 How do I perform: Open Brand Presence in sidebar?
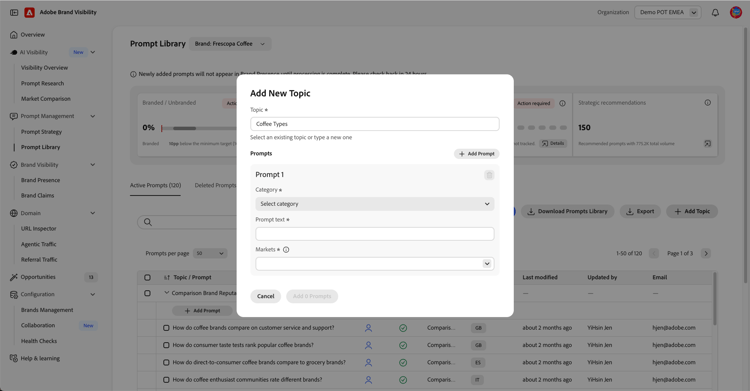pyautogui.click(x=40, y=180)
